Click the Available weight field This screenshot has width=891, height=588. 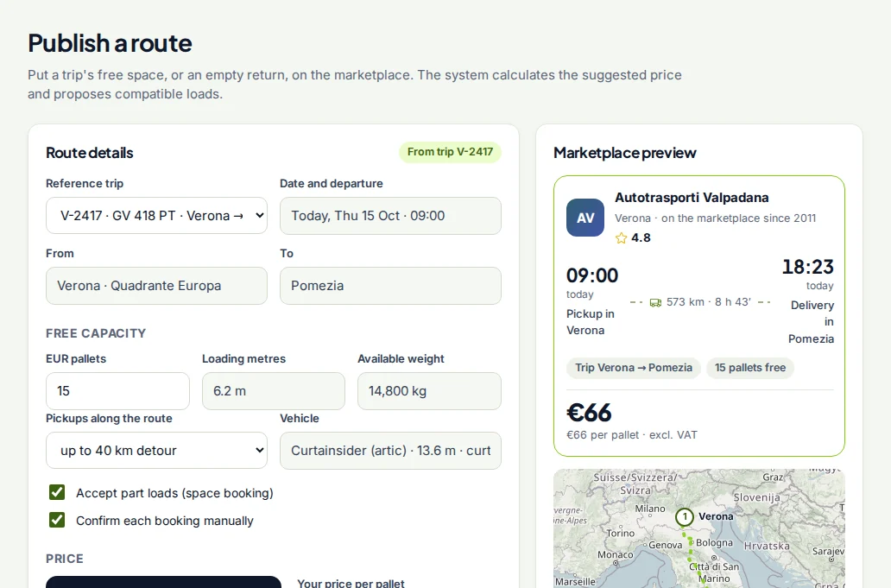[x=429, y=391]
